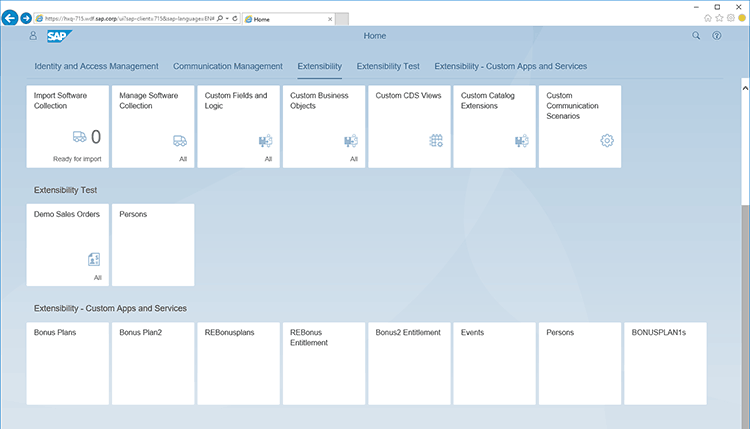Screen dimensions: 750x429
Task: Open the user profile icon
Action: [x=33, y=36]
